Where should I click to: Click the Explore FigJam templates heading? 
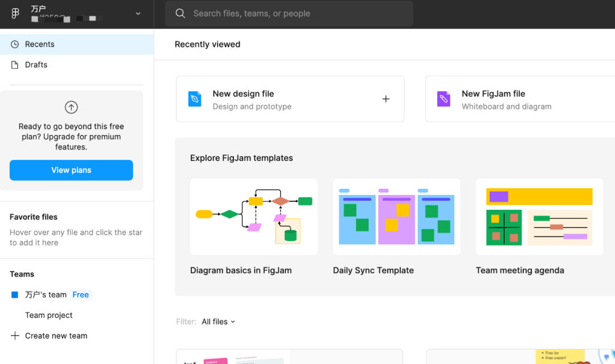pyautogui.click(x=241, y=158)
